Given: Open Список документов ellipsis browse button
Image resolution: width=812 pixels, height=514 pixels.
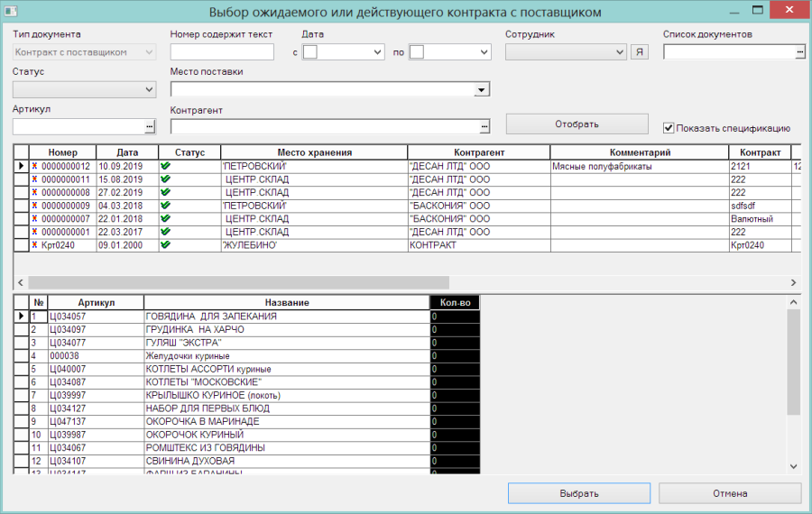Looking at the screenshot, I should (800, 51).
